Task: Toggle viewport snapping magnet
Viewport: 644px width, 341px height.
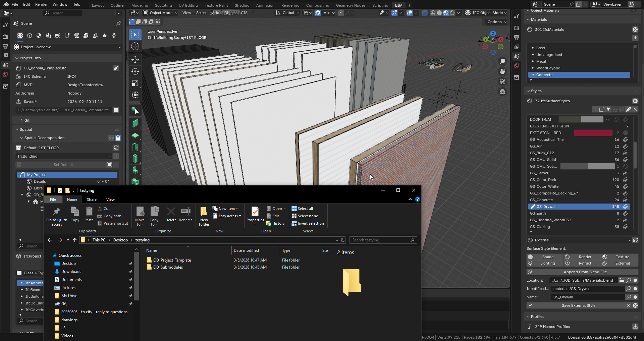Action: coord(317,13)
